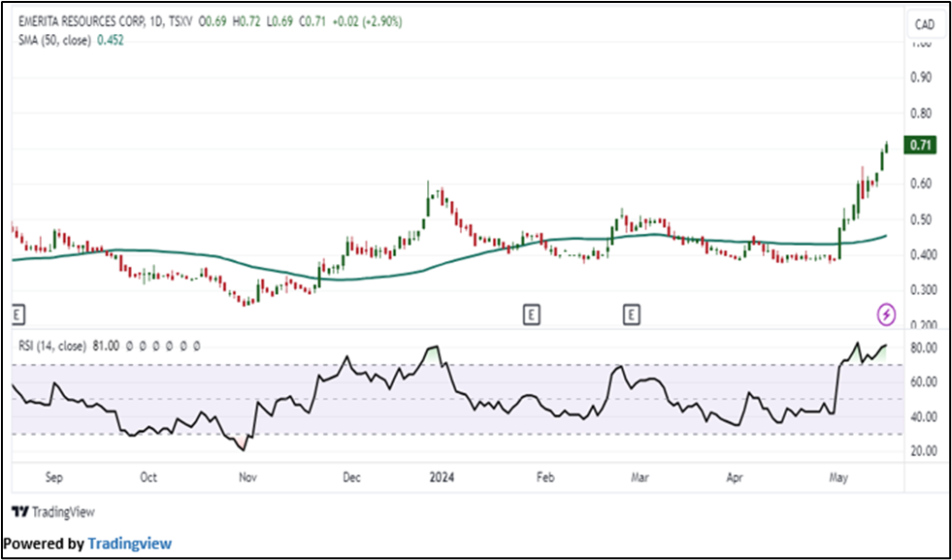Click the E earnings marker near Feb

point(530,313)
